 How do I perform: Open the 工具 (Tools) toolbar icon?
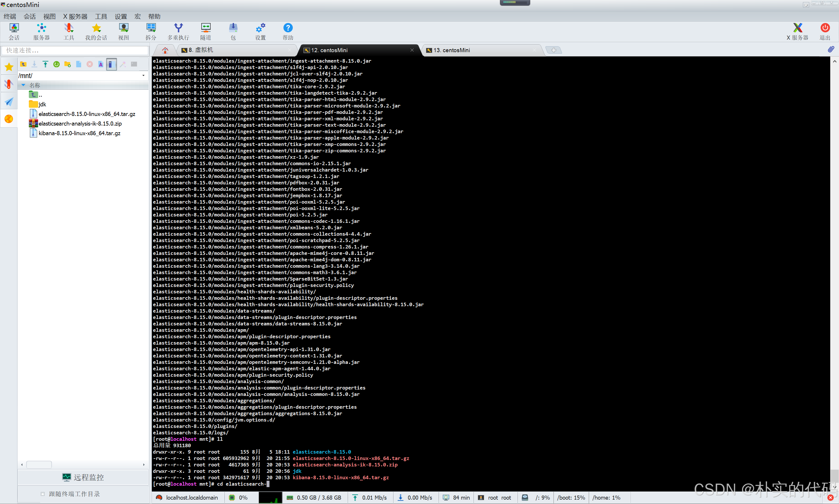coord(68,31)
